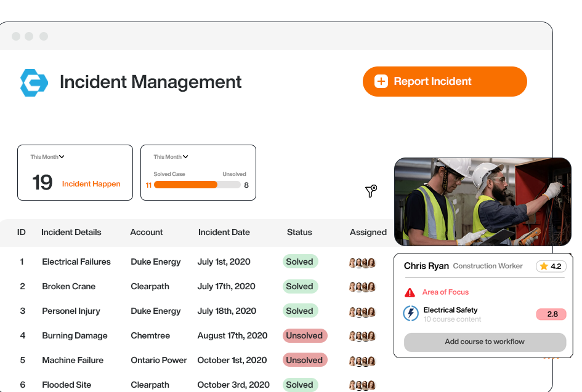Click the 4.2 star rating badge
Screen dimensions: 582x392
[551, 266]
